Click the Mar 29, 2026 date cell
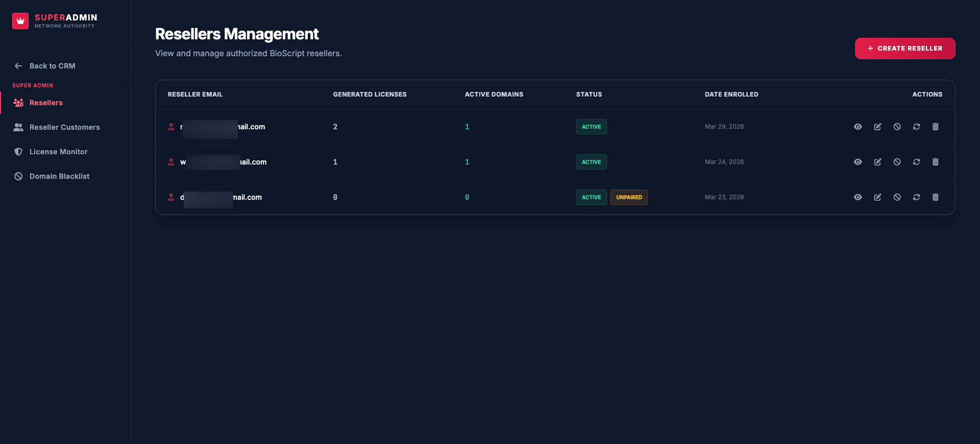The height and width of the screenshot is (444, 980). click(724, 127)
